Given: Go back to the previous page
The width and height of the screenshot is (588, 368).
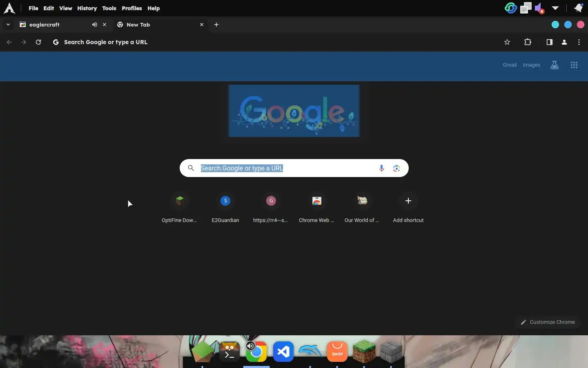Looking at the screenshot, I should pos(9,42).
